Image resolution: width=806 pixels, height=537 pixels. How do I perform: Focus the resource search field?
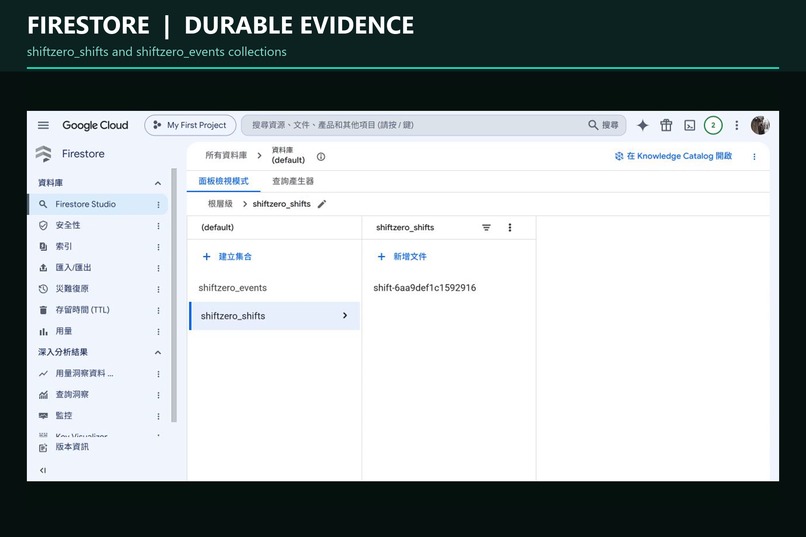tap(416, 125)
